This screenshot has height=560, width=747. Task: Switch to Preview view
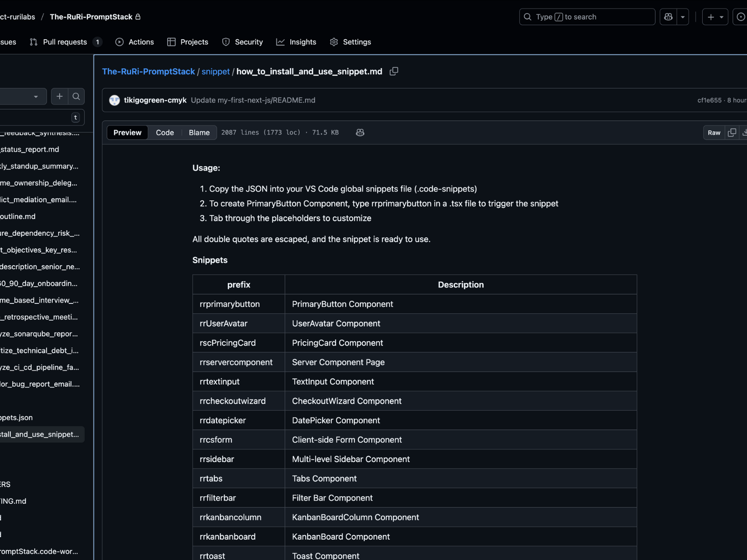click(x=127, y=133)
